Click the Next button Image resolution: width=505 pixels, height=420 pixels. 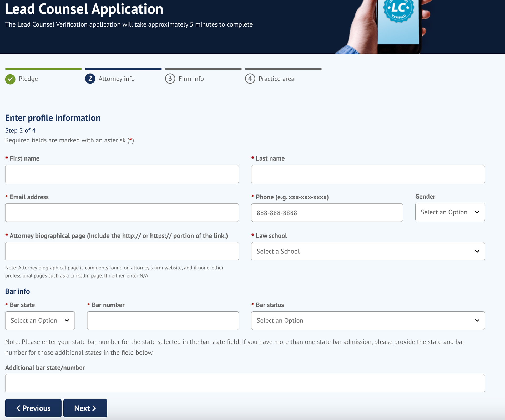coord(85,408)
